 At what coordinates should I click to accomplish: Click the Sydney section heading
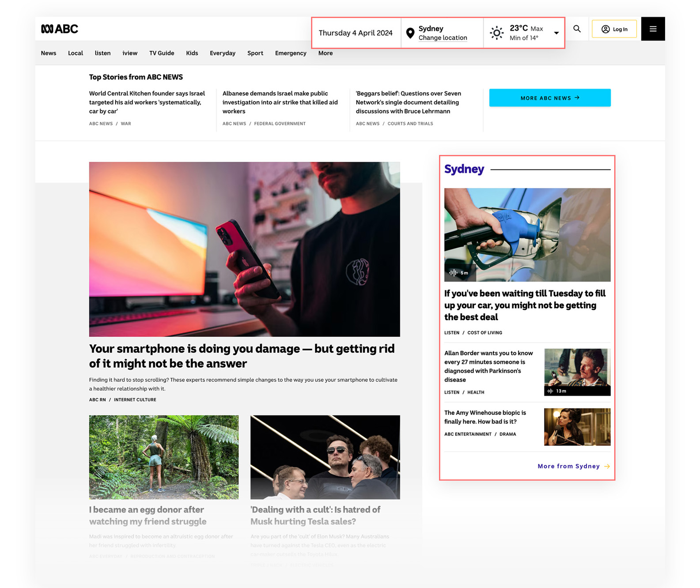(464, 169)
